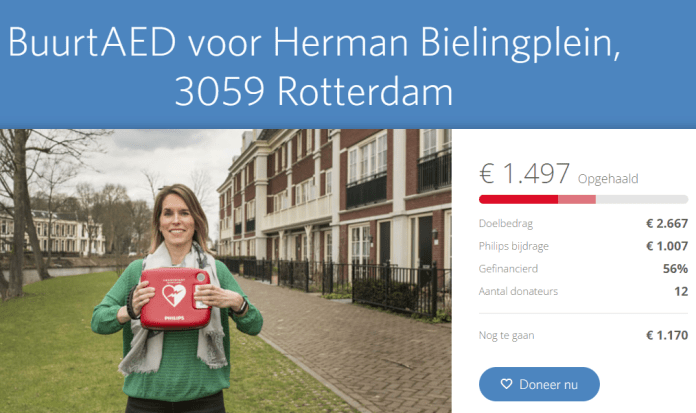Click the Aantal donateurs label

518,291
